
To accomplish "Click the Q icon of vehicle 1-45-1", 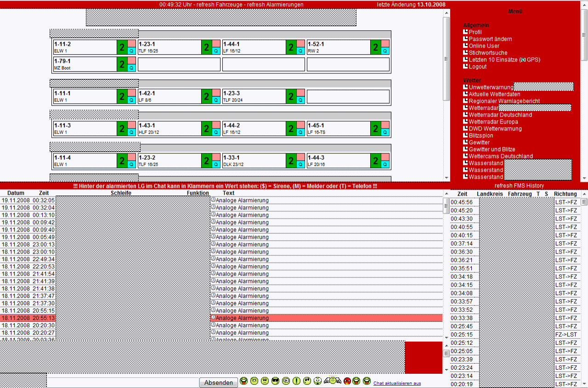I will click(x=385, y=132).
